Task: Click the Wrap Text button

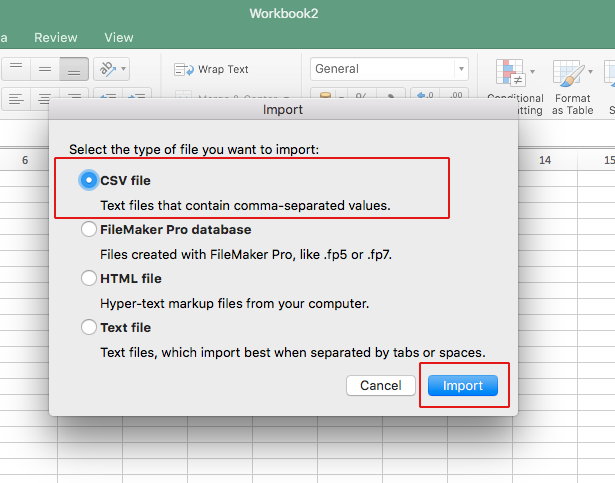Action: coord(211,69)
